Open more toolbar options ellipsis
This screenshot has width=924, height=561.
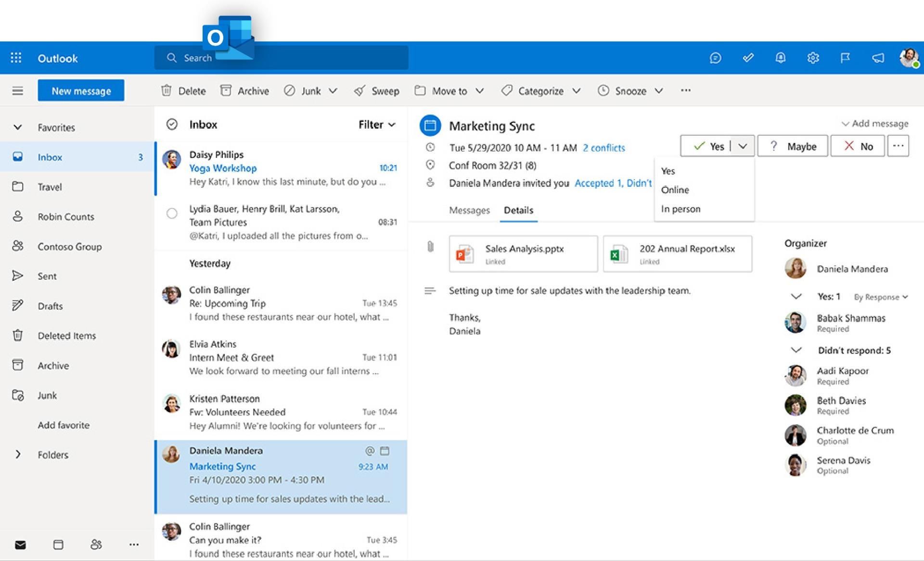click(x=686, y=90)
